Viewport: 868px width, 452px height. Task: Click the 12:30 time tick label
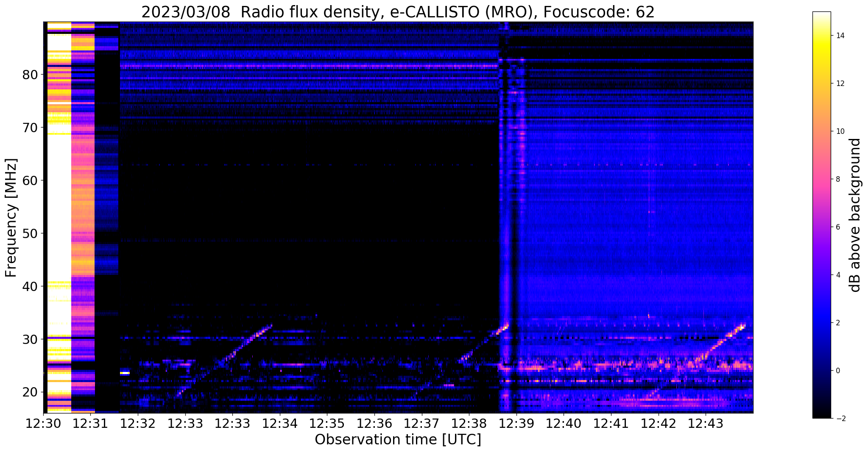pos(43,423)
